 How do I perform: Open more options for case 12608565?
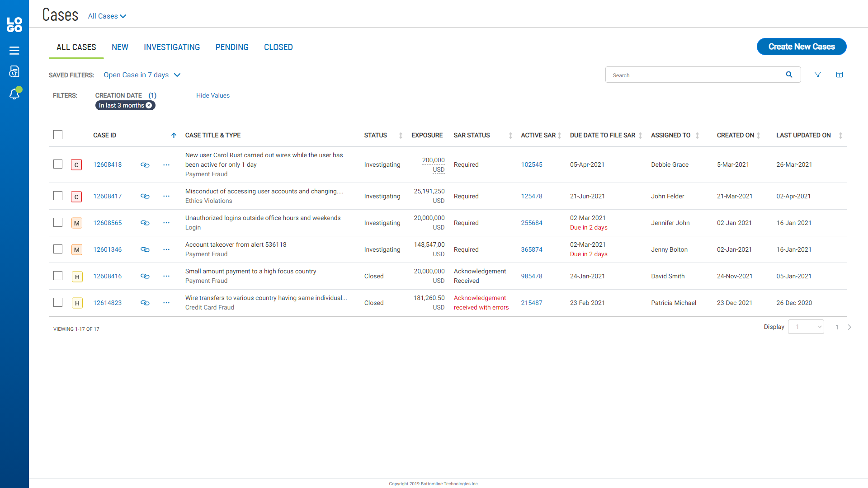tap(166, 223)
